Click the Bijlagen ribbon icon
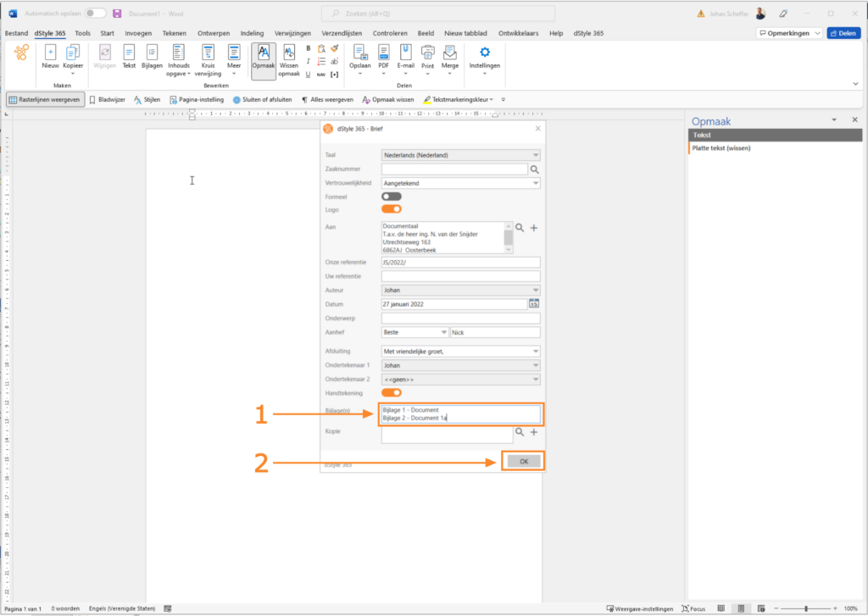Viewport: 868px width, 616px height. [x=152, y=57]
